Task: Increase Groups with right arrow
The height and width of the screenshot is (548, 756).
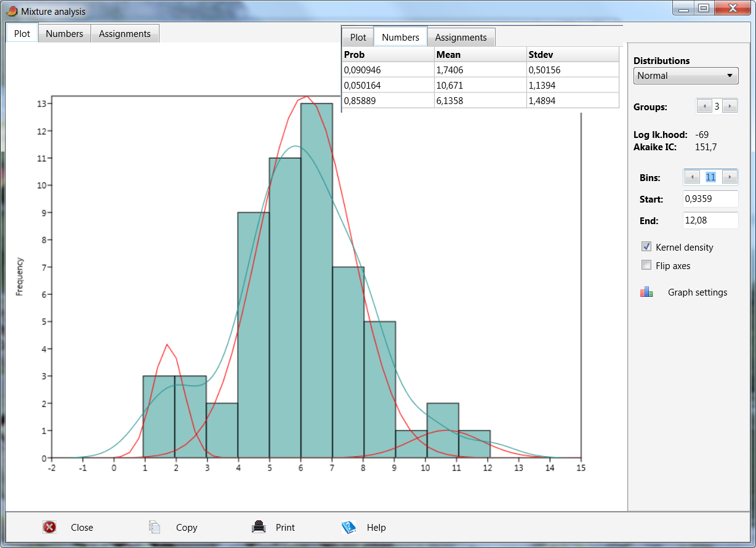Action: [x=730, y=107]
